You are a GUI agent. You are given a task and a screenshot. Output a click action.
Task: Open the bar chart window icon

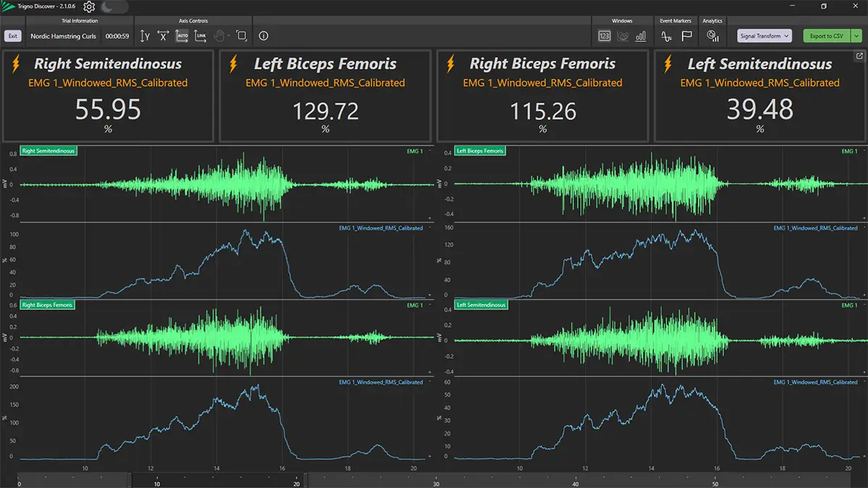pyautogui.click(x=641, y=36)
